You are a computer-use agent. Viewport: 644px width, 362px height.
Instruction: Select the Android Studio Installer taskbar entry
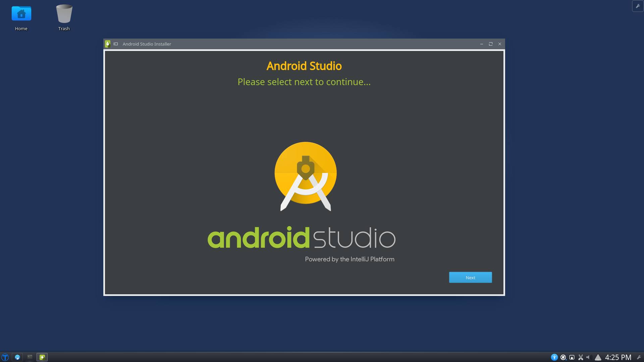click(x=42, y=357)
